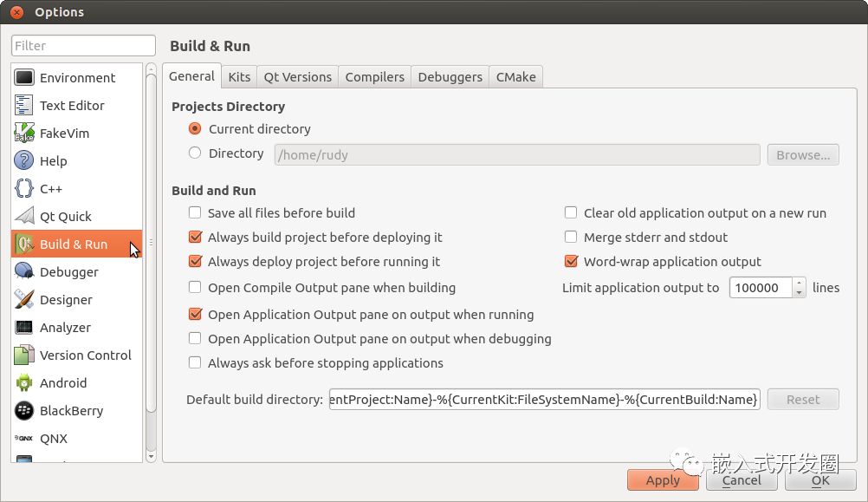The height and width of the screenshot is (502, 868).
Task: Enable Save all files before build
Action: (x=195, y=212)
